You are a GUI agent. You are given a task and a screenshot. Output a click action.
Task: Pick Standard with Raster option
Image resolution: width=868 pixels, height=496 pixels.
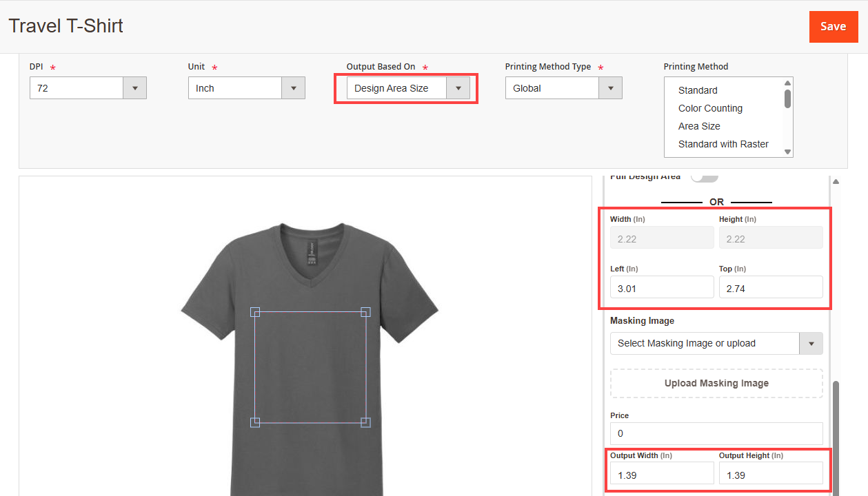(x=723, y=144)
